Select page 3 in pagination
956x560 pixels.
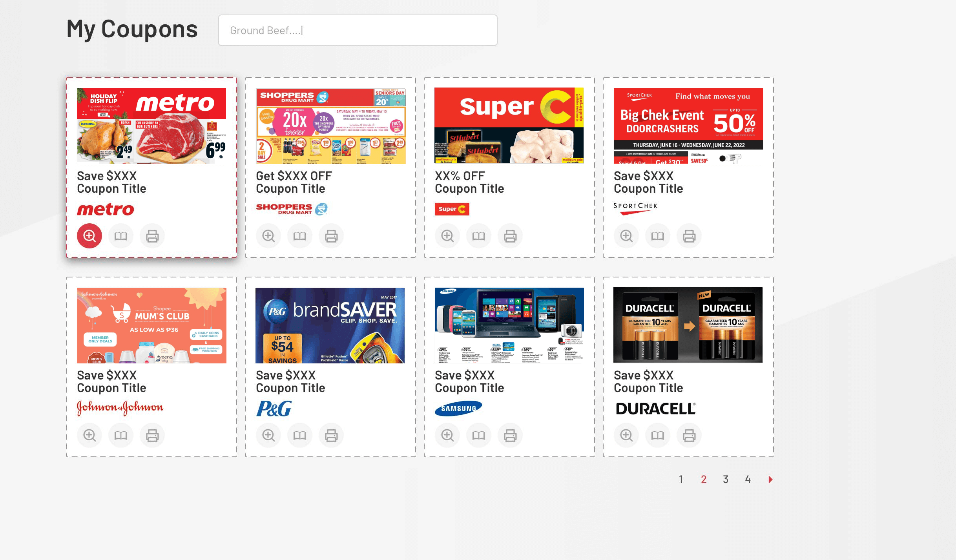(726, 479)
